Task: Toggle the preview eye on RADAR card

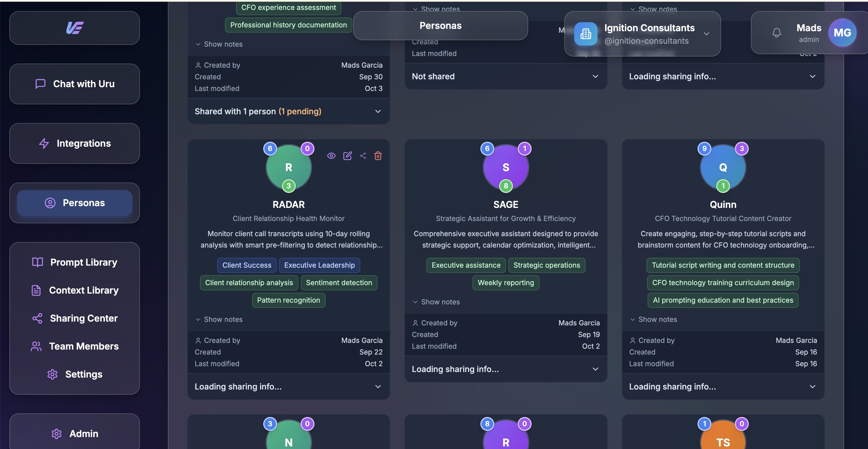Action: pos(331,155)
